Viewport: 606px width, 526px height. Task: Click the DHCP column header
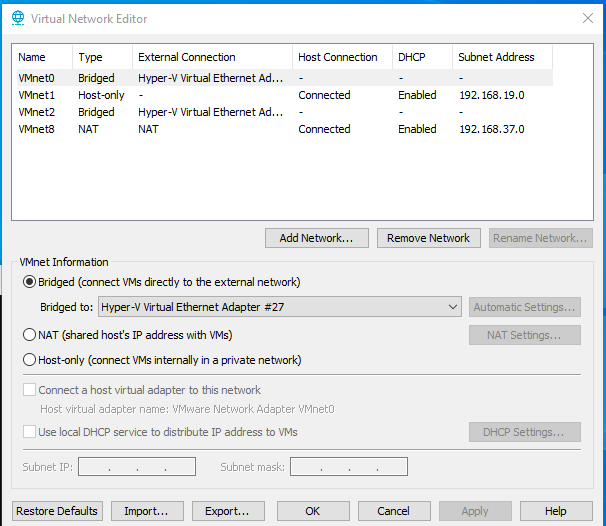422,57
